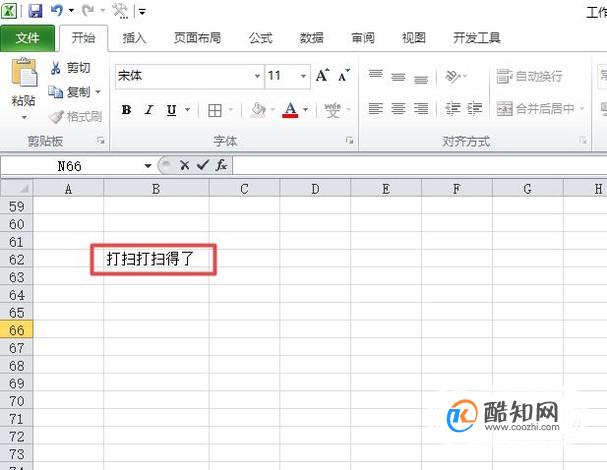Image resolution: width=607 pixels, height=470 pixels.
Task: Click the fx insert function icon
Action: click(x=221, y=165)
